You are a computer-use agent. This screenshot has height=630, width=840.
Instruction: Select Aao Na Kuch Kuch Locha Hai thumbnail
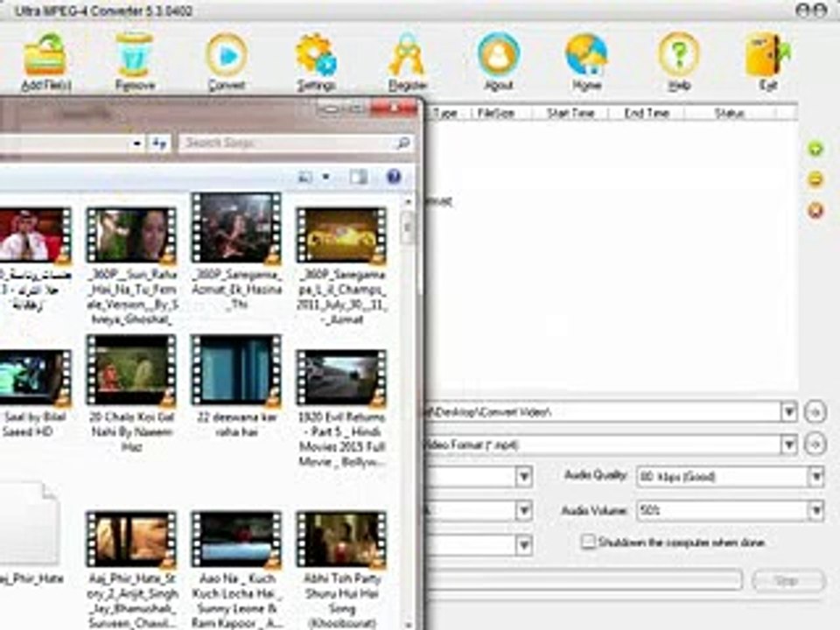pyautogui.click(x=236, y=540)
